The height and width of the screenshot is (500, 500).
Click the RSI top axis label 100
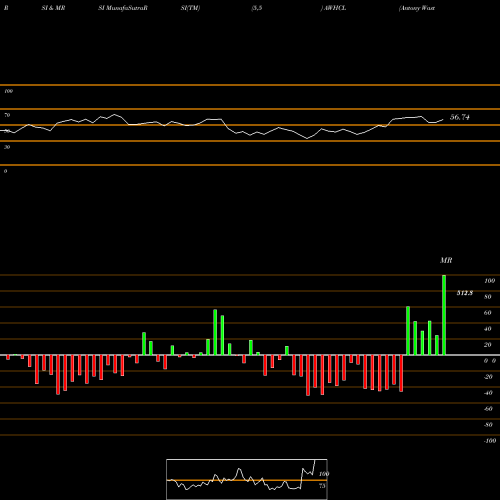coord(8,91)
